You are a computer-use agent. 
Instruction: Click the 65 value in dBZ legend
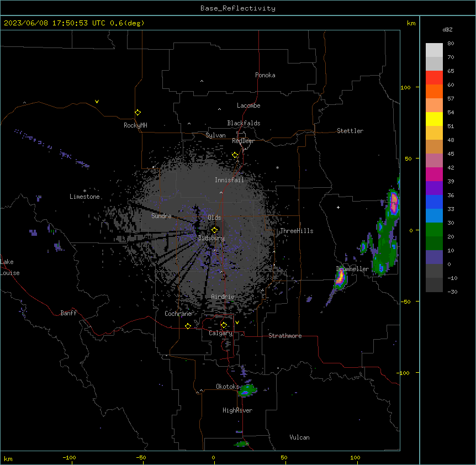coord(451,71)
